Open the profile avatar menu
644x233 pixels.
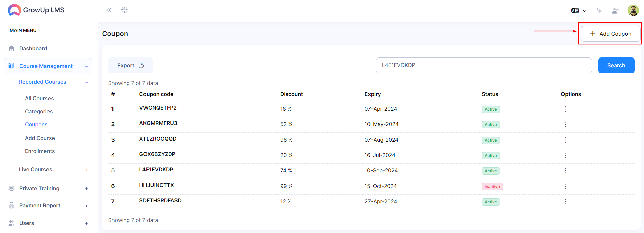pyautogui.click(x=633, y=10)
